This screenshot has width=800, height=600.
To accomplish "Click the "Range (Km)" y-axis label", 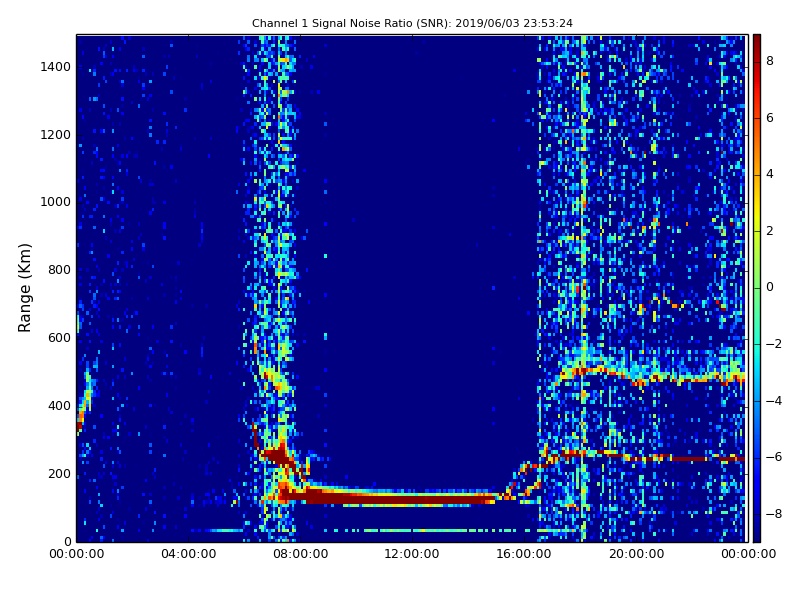I will 24,288.
